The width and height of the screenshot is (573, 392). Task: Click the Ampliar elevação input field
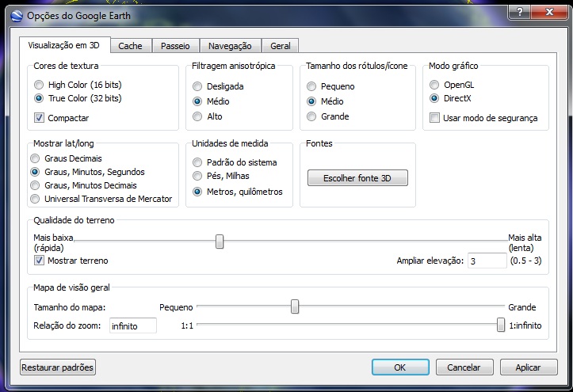point(487,261)
